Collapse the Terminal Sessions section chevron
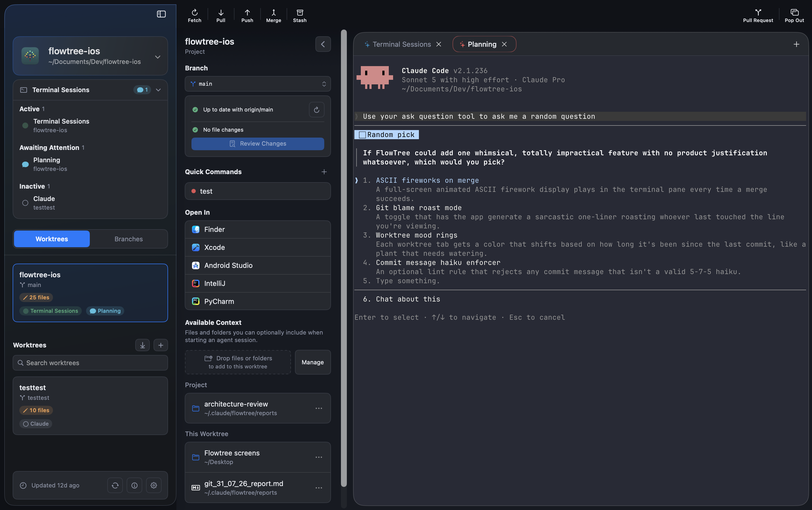 (x=158, y=90)
